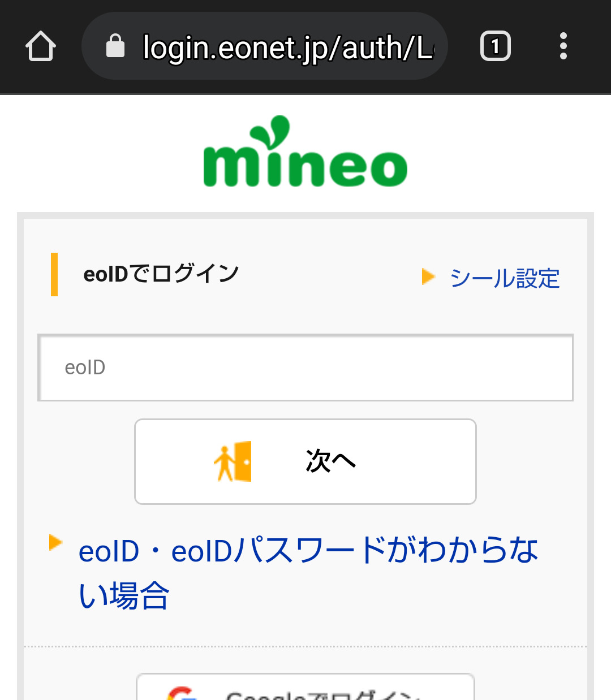Open the three-dot browser menu
This screenshot has width=611, height=700.
563,46
